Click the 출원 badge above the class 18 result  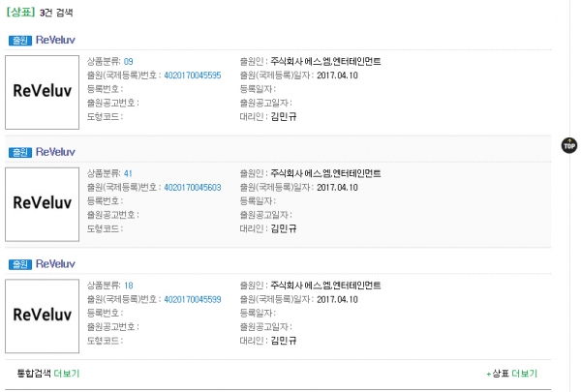pos(19,264)
